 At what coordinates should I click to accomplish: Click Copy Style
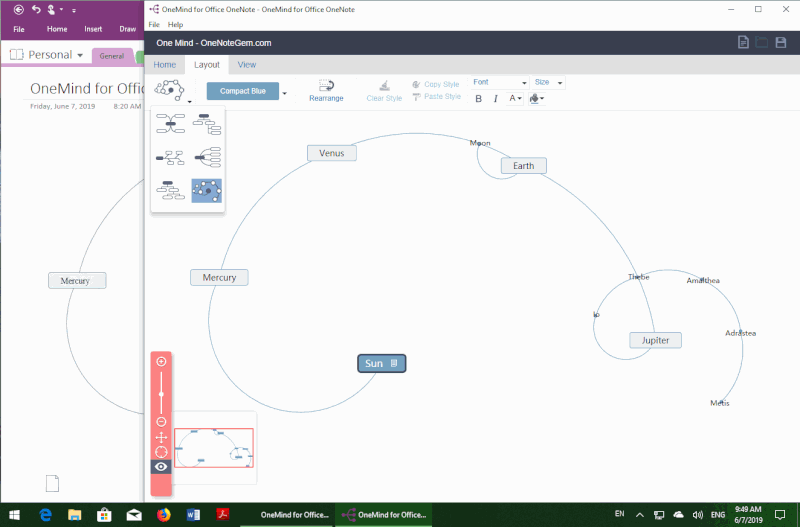click(436, 84)
